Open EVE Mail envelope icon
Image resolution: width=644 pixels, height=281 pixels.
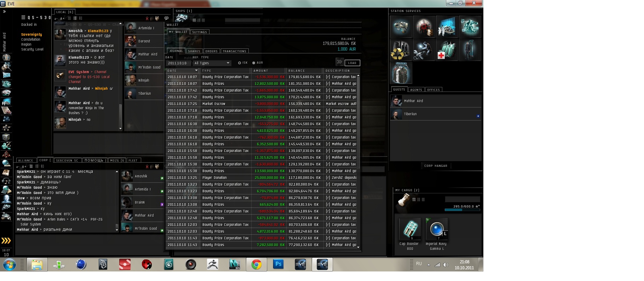(6, 75)
